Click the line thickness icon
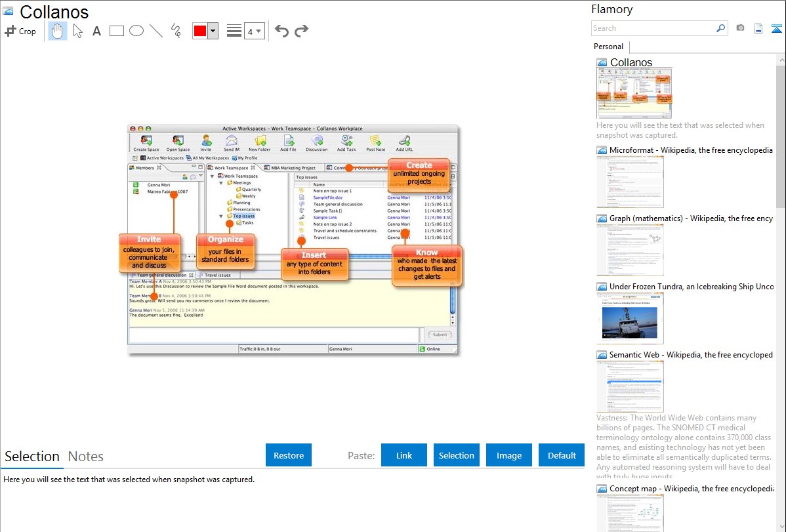The width and height of the screenshot is (786, 532). click(x=234, y=31)
